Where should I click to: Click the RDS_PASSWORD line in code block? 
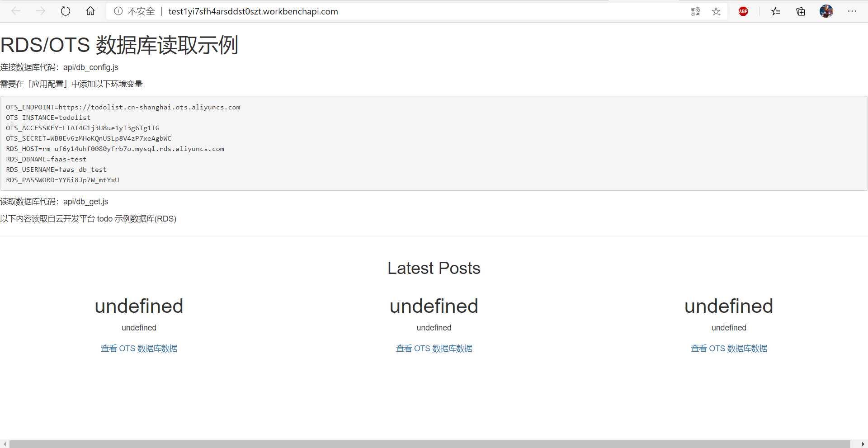pos(62,180)
